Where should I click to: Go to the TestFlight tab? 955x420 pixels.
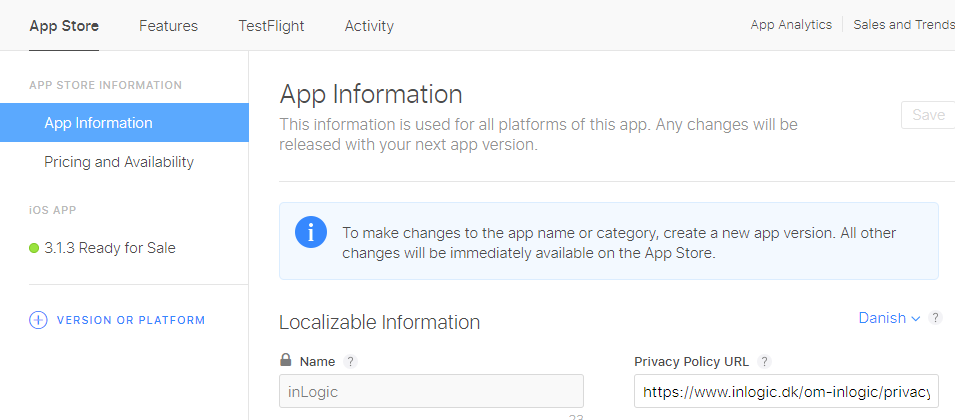pos(271,26)
